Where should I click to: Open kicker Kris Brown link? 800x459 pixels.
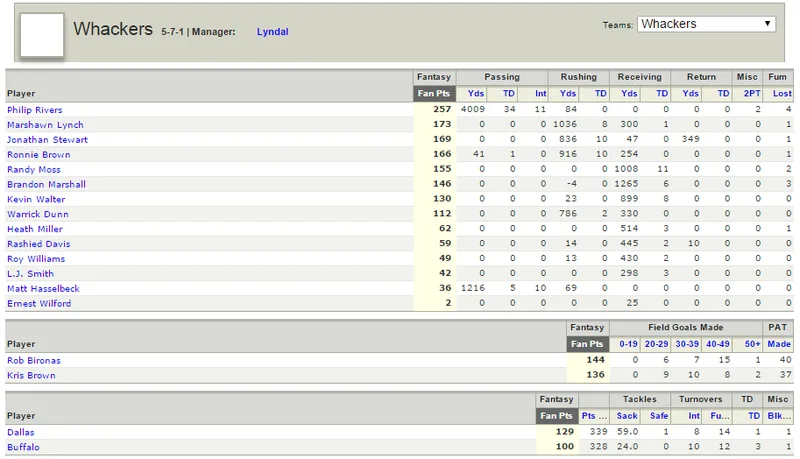pyautogui.click(x=31, y=375)
